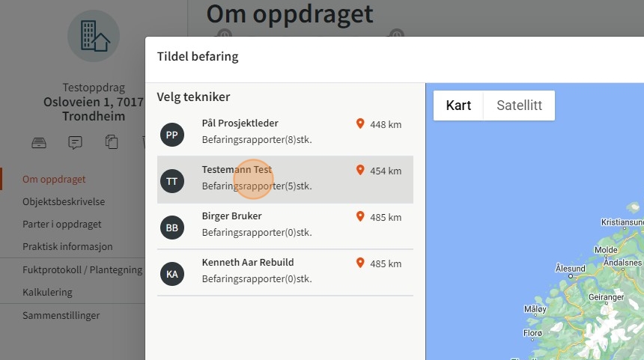
Task: Select technician Kenneth Aar Rebuild
Action: [285, 272]
